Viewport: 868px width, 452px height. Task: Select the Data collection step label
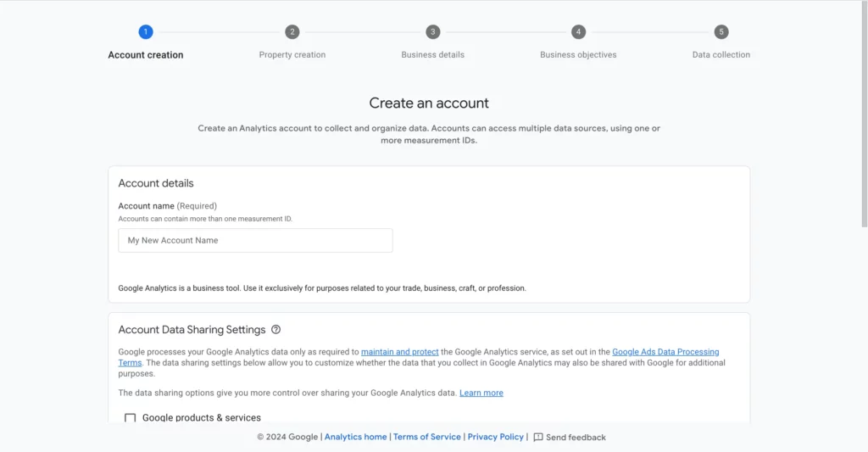pos(721,55)
